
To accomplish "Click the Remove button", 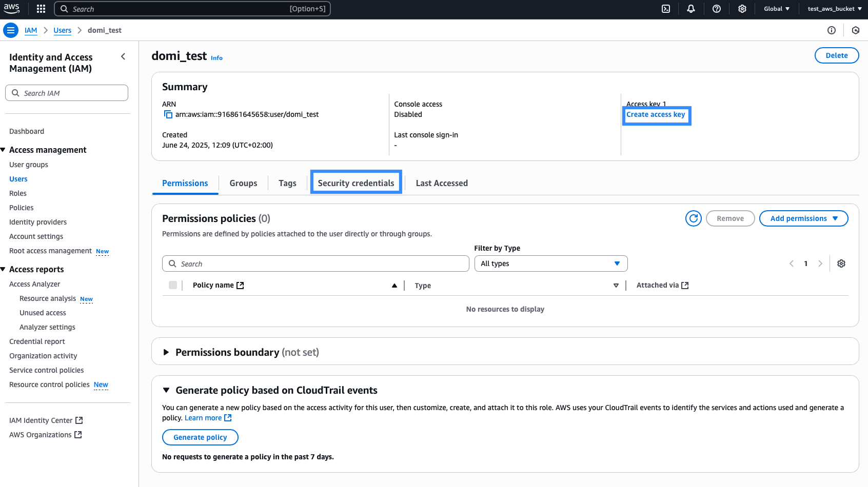I will [730, 218].
